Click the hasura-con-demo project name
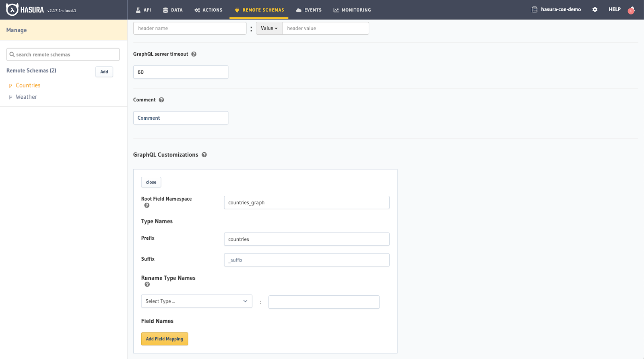 (561, 10)
